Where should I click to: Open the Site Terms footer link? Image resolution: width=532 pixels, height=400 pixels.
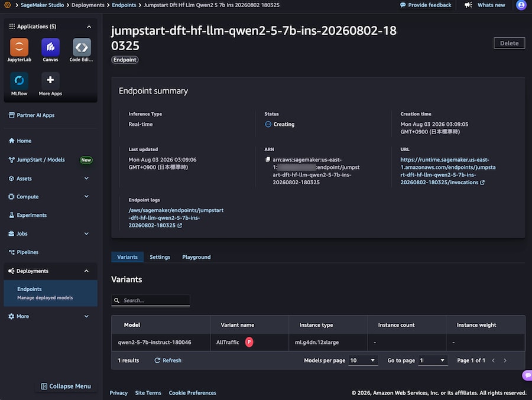(x=148, y=393)
